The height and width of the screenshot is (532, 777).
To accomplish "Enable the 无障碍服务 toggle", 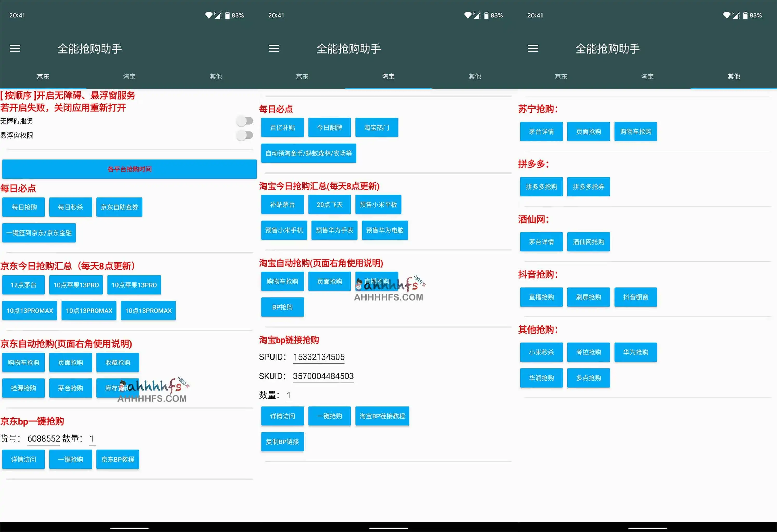I will pyautogui.click(x=244, y=121).
